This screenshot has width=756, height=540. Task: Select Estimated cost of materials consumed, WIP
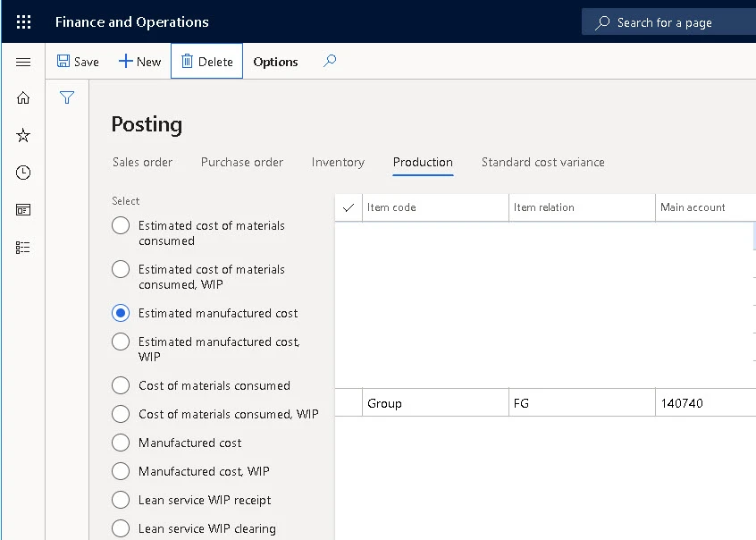pos(121,269)
